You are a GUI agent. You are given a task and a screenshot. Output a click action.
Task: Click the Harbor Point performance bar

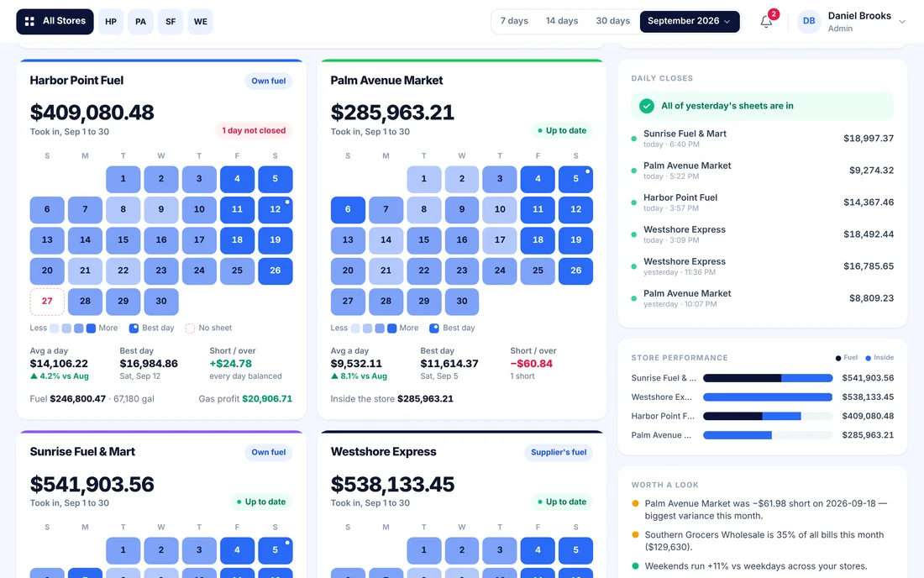[768, 416]
